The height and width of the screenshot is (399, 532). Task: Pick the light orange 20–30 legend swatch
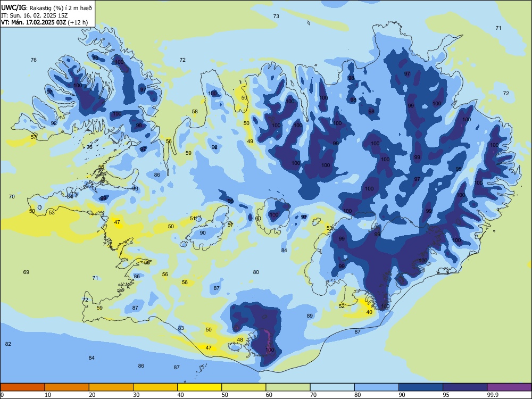(x=111, y=387)
